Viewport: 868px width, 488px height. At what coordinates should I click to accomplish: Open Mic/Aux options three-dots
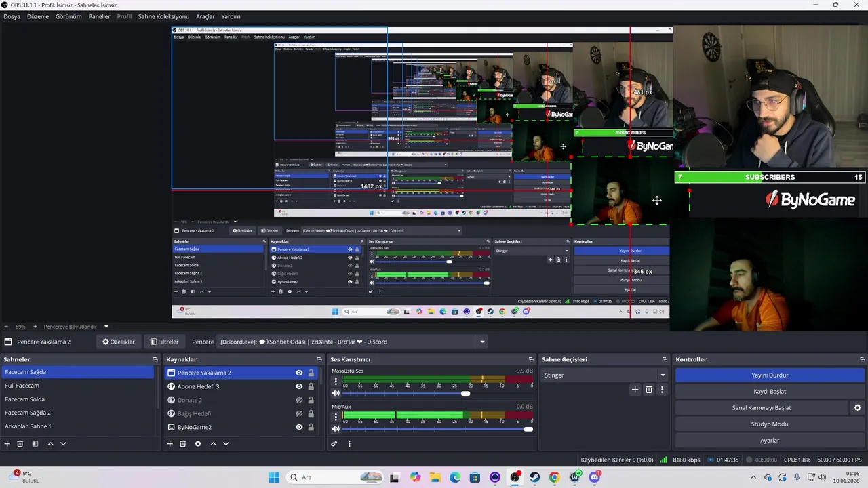coord(335,417)
